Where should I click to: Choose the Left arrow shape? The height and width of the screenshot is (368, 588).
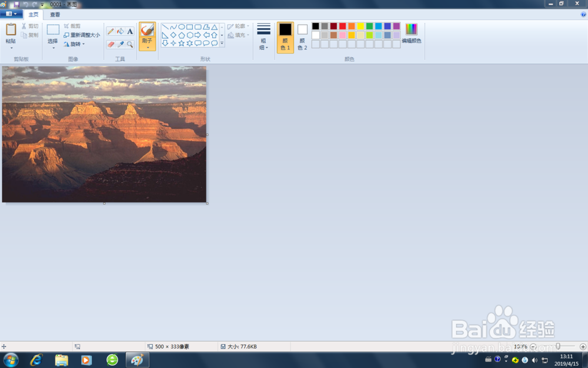pyautogui.click(x=206, y=35)
